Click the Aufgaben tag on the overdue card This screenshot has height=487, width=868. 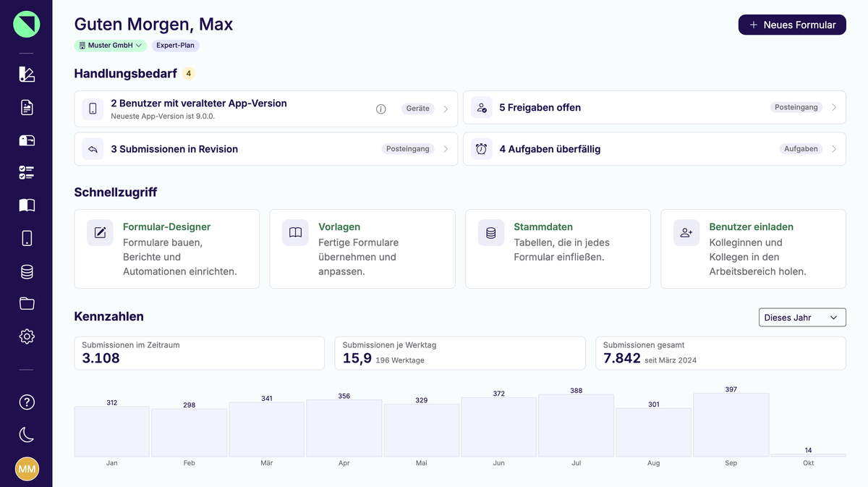(801, 149)
